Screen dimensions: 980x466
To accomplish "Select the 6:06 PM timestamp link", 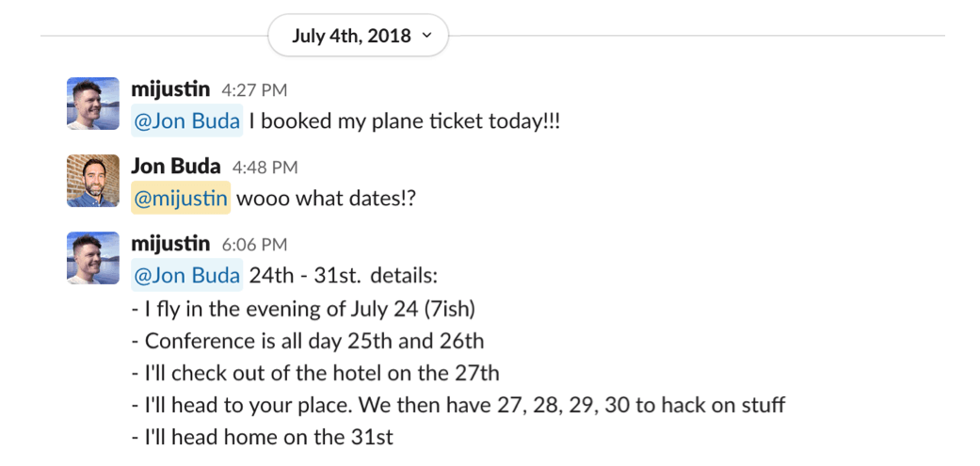I will coord(254,245).
